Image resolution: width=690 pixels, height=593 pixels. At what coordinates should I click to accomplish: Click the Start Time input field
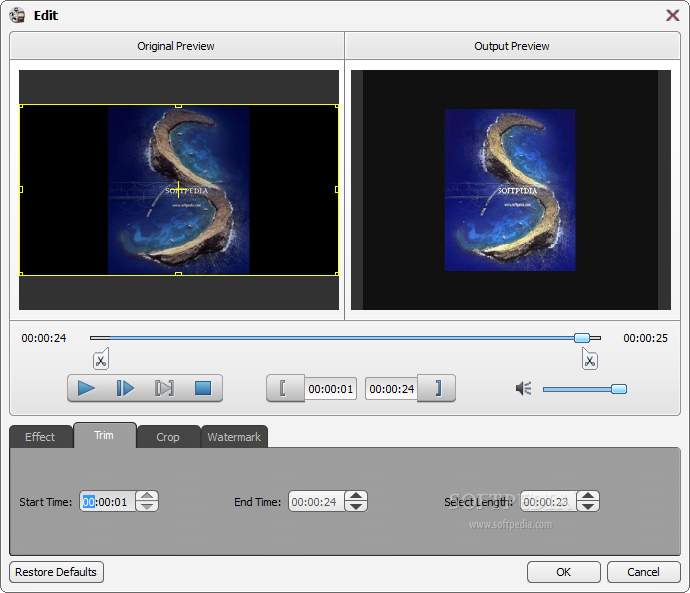(107, 501)
